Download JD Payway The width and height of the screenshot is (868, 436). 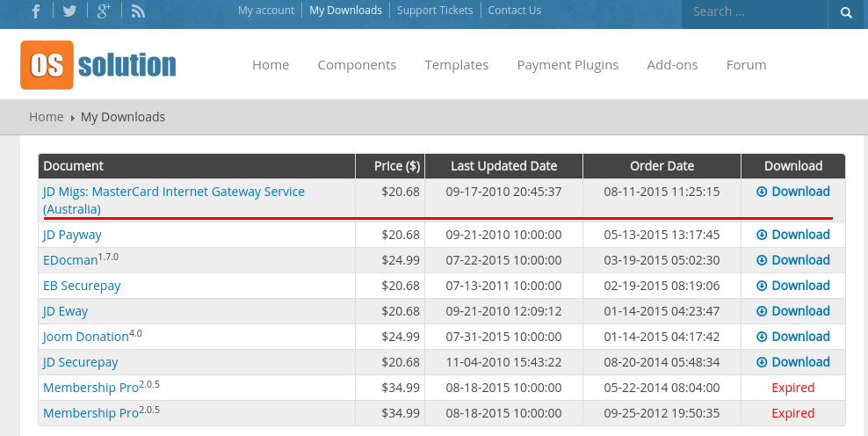pos(793,235)
